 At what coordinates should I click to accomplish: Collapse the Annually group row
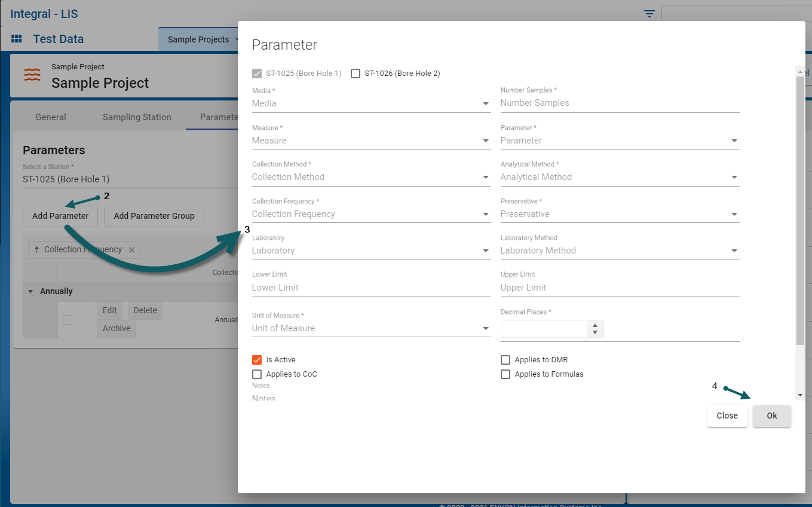[x=30, y=292]
